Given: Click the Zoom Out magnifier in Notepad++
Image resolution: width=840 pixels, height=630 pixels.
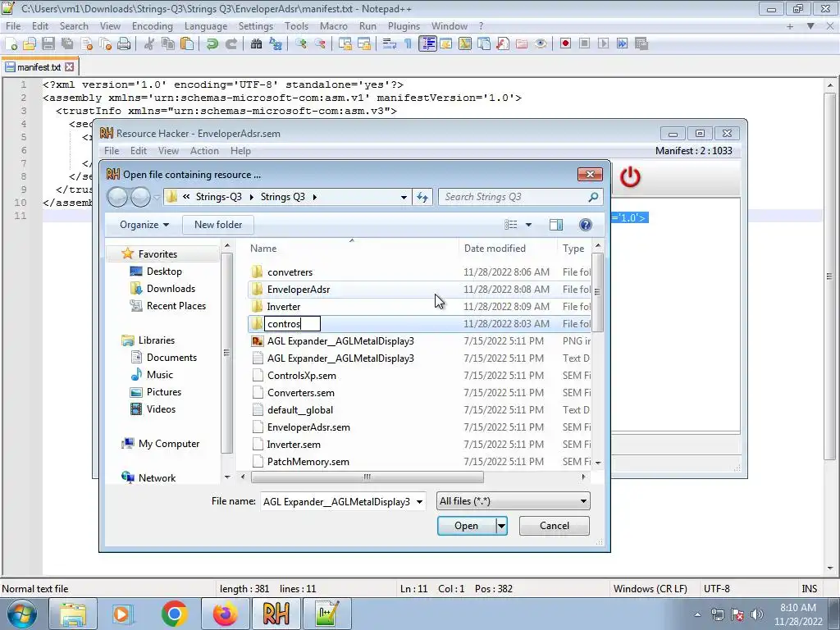Looking at the screenshot, I should click(321, 44).
